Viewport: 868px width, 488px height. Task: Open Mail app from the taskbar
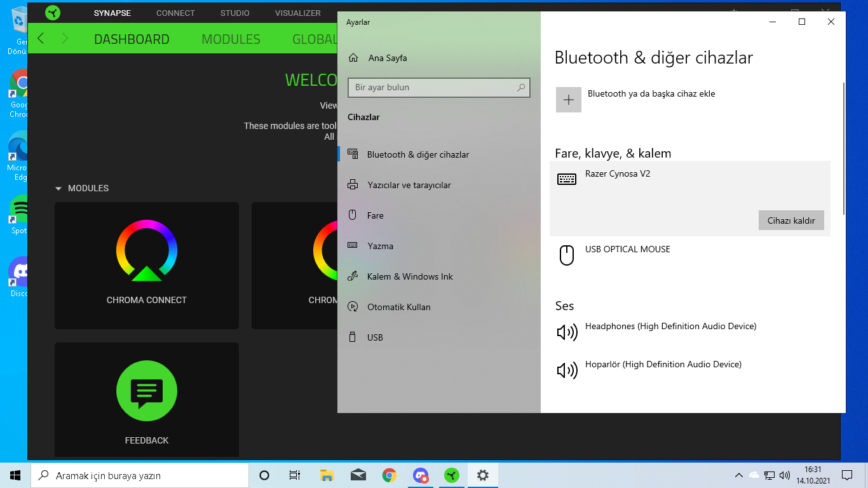click(x=358, y=475)
